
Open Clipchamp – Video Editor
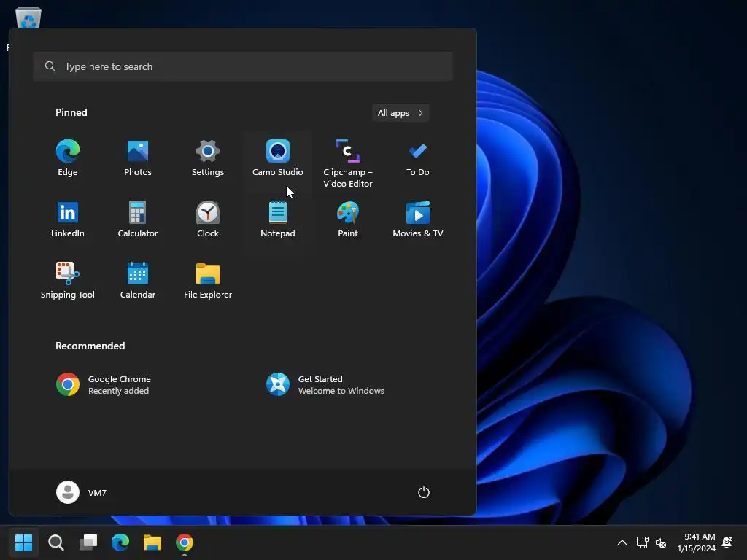348,163
